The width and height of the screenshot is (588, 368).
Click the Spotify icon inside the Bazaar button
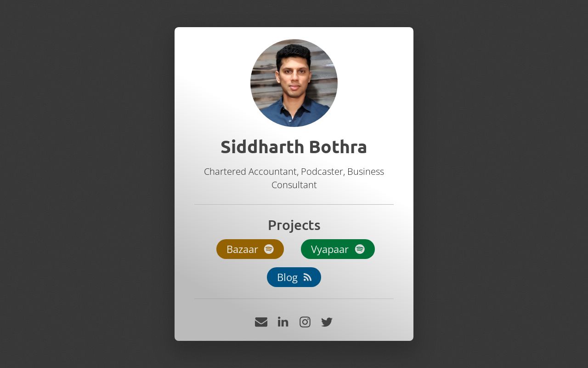tap(269, 249)
